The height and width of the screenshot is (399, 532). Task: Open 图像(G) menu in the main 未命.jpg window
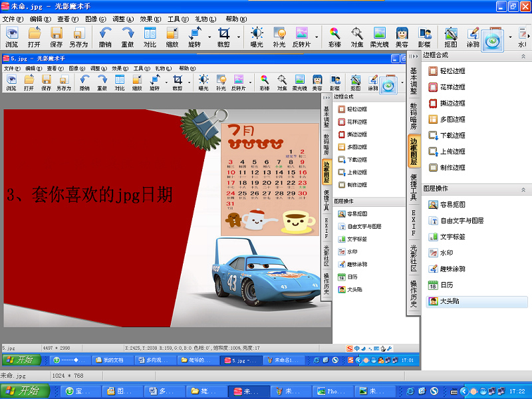point(95,19)
